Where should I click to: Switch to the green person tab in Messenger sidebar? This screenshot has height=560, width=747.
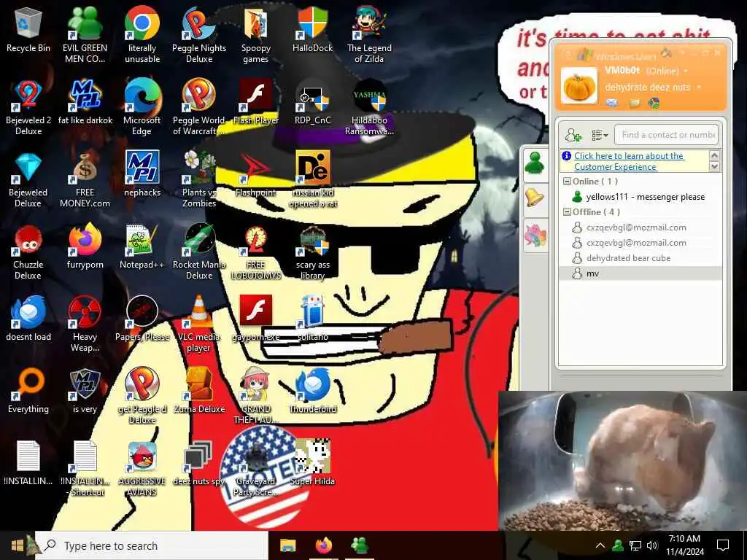click(535, 163)
